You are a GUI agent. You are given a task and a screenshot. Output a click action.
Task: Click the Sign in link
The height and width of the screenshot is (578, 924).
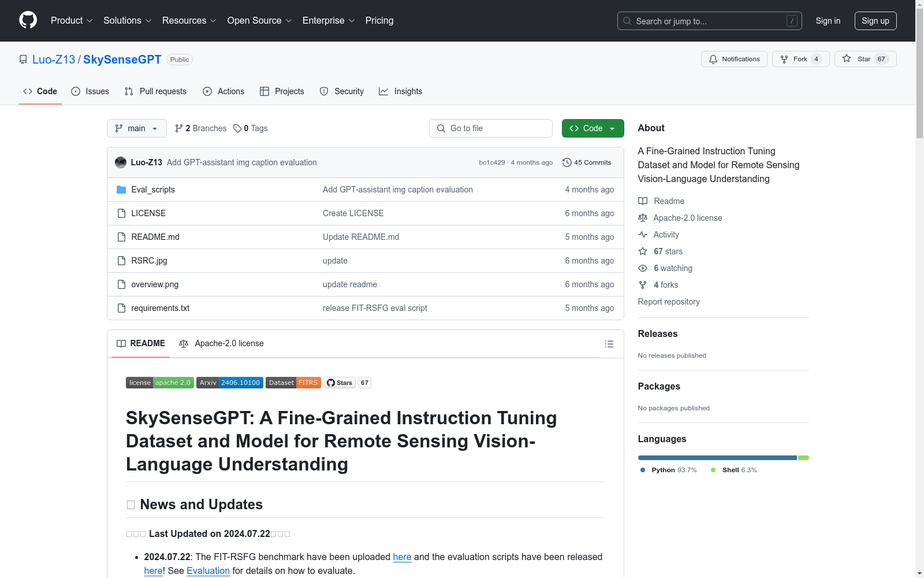click(828, 21)
